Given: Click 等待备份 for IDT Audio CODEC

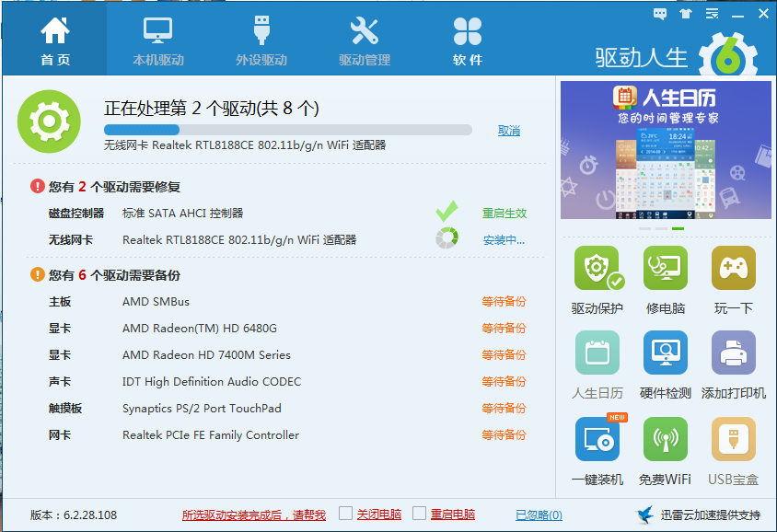Looking at the screenshot, I should coord(504,382).
